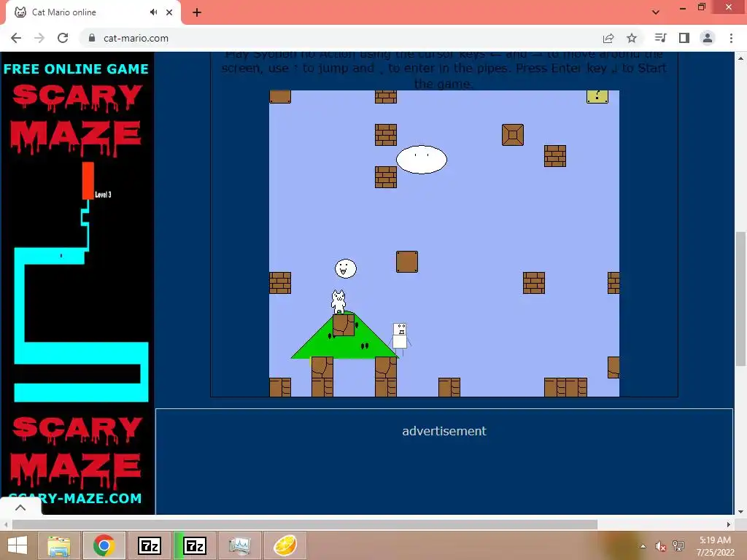Click the advertisement label text
747x560 pixels.
(x=444, y=431)
